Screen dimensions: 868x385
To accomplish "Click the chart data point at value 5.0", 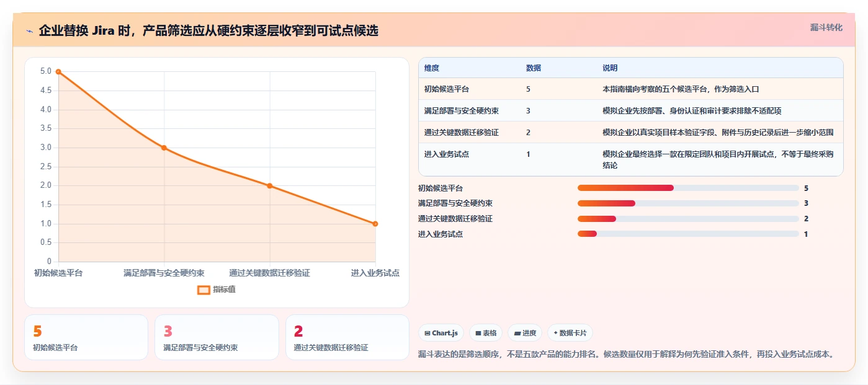I will [58, 72].
